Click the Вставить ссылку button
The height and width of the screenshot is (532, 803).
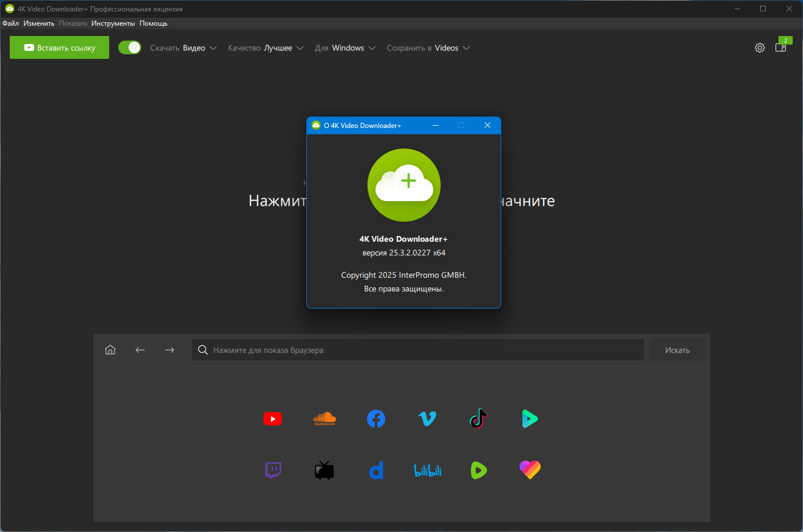coord(59,47)
